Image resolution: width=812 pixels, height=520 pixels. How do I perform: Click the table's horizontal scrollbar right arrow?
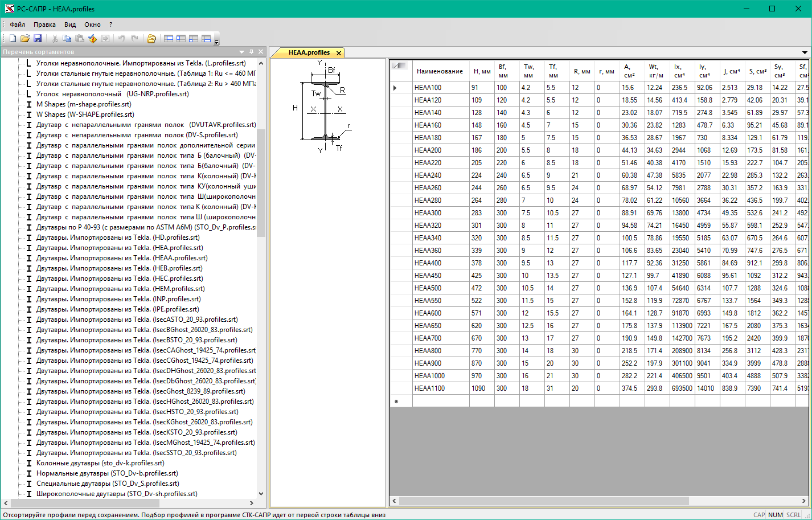tap(804, 501)
